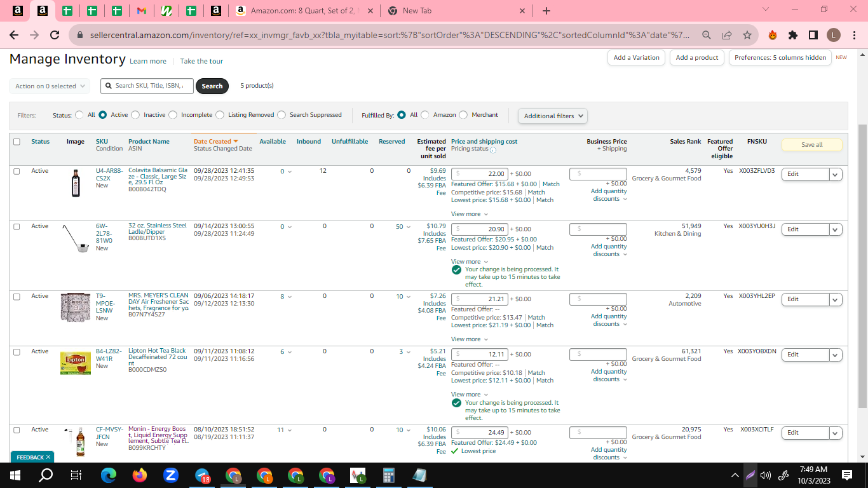Bookmark this page with the star icon

tap(747, 35)
